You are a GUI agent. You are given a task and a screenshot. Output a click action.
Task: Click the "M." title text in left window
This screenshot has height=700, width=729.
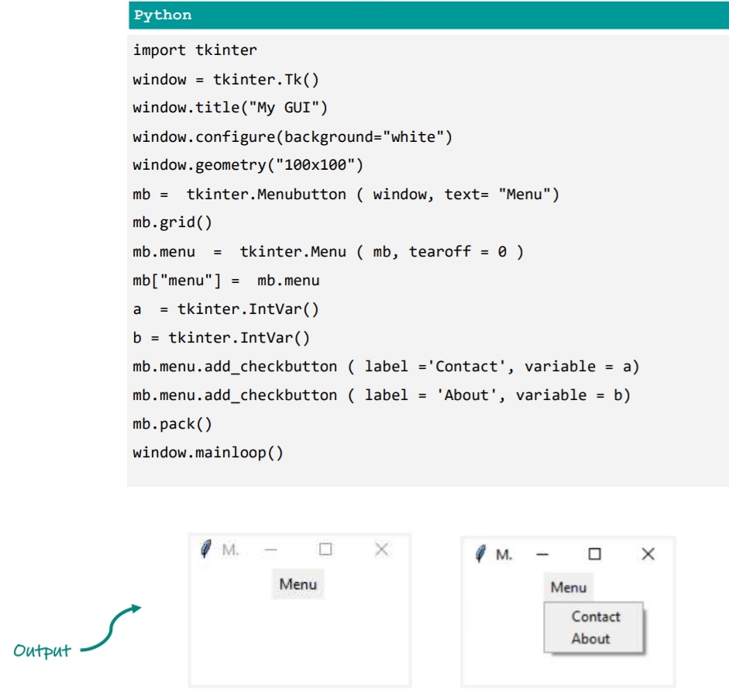230,550
